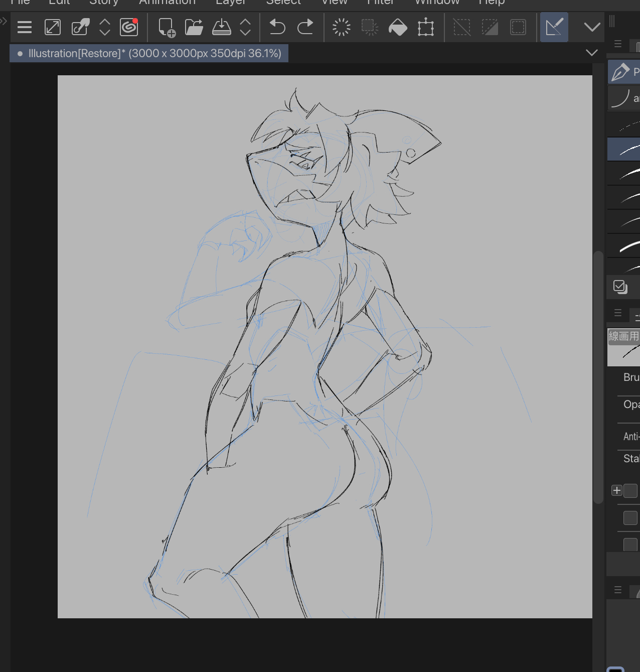
Task: Click the Save icon in the command bar
Action: pyautogui.click(x=221, y=27)
